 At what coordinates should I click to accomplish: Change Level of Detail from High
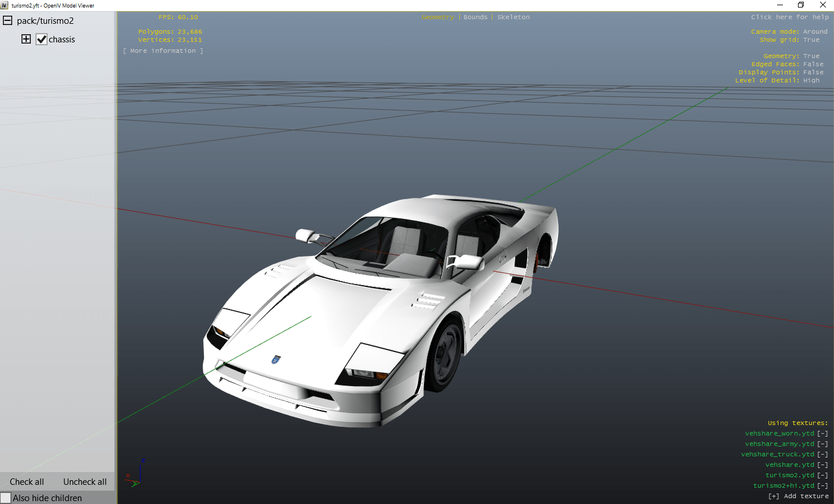[811, 81]
